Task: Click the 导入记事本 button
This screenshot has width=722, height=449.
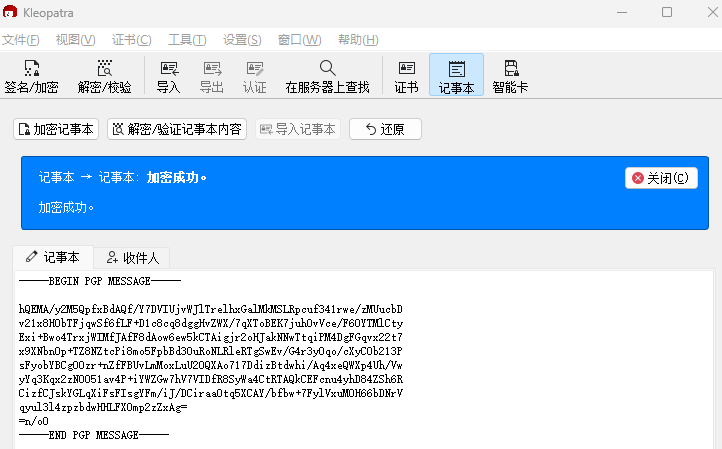Action: click(x=298, y=129)
